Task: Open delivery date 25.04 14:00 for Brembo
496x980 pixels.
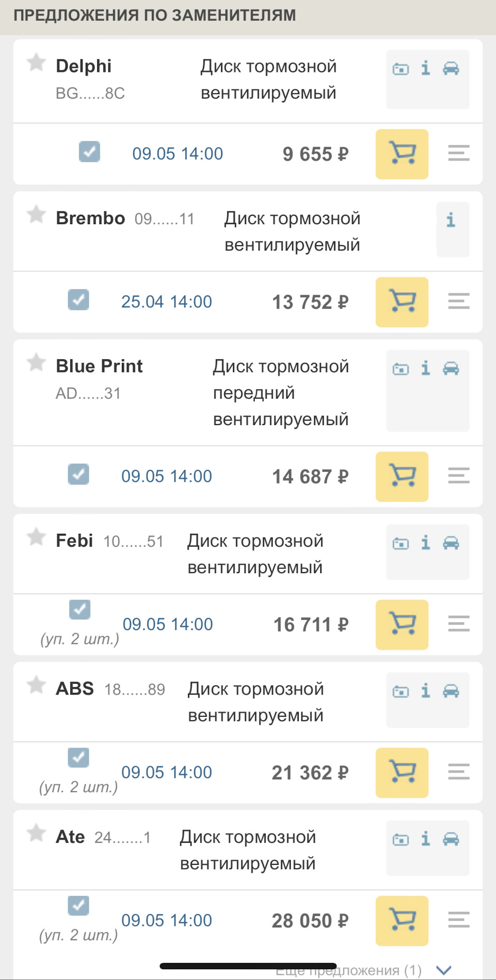Action: pos(166,302)
